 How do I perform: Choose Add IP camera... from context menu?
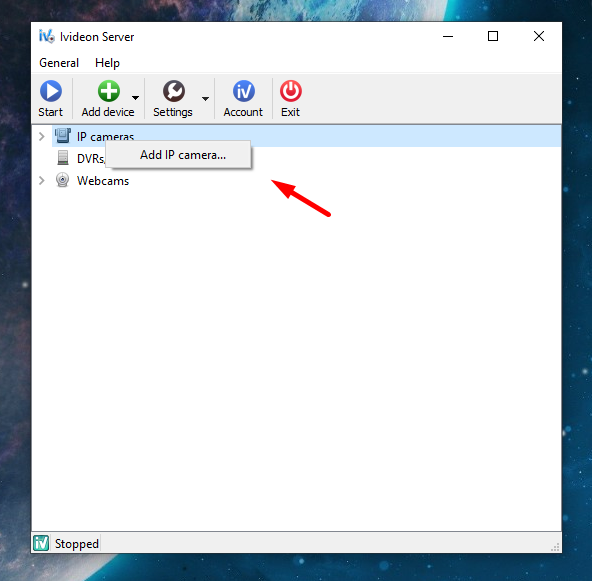point(179,155)
